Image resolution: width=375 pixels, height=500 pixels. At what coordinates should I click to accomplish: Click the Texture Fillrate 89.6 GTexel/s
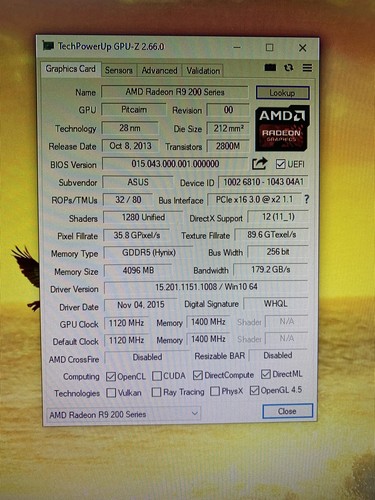(x=271, y=235)
